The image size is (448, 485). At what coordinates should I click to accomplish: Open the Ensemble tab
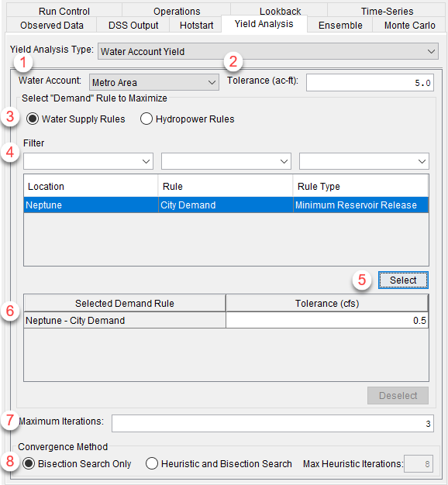[340, 25]
